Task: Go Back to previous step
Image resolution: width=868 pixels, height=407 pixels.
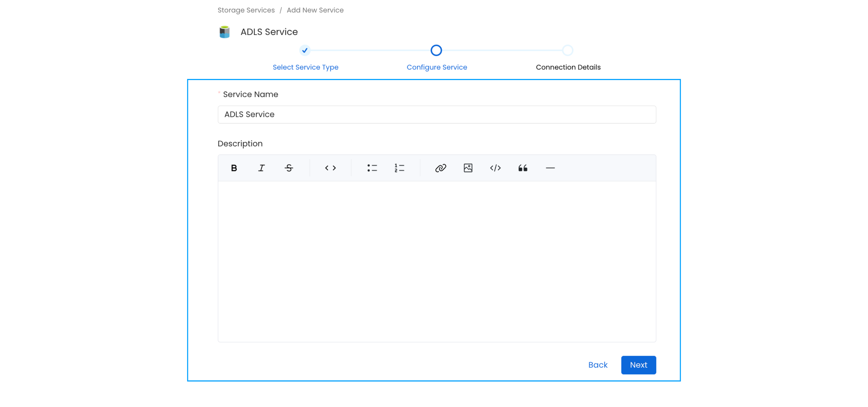Action: click(x=597, y=365)
